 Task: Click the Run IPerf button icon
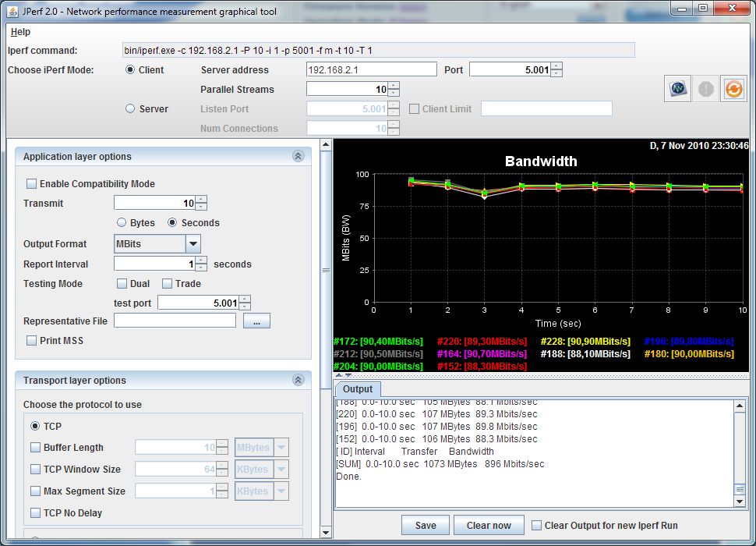[678, 89]
